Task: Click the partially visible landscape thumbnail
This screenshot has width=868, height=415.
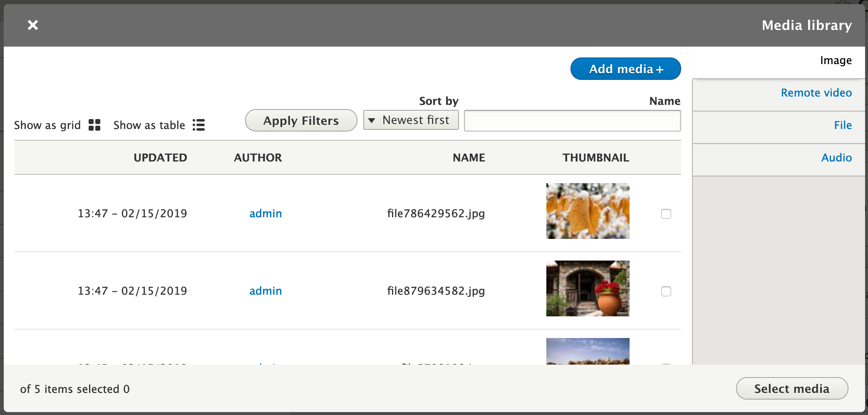Action: (588, 351)
